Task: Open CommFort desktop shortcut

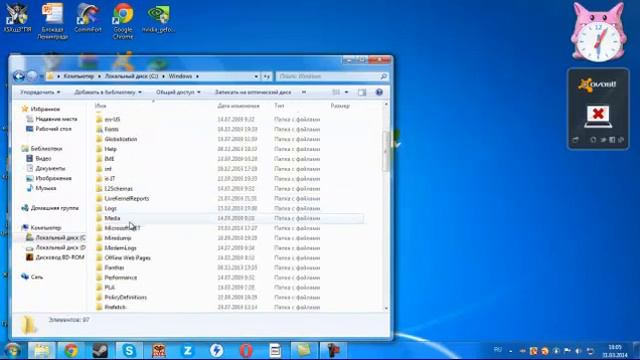Action: pyautogui.click(x=88, y=18)
